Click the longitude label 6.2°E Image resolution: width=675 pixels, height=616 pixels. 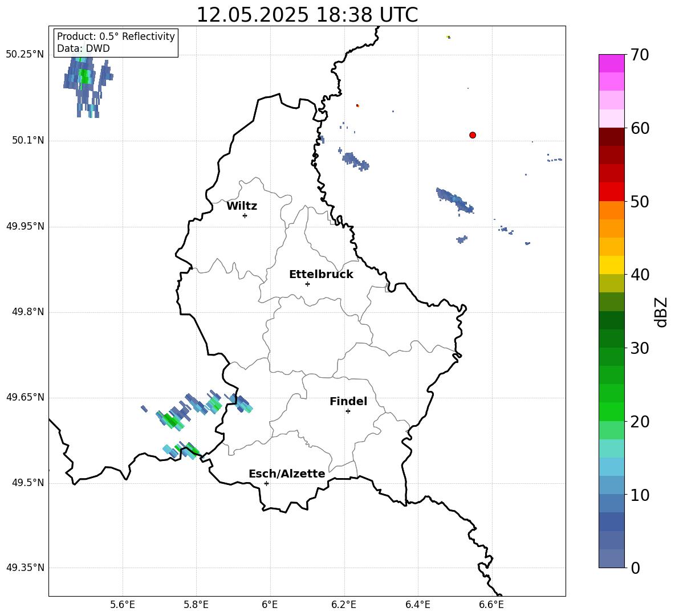(344, 605)
